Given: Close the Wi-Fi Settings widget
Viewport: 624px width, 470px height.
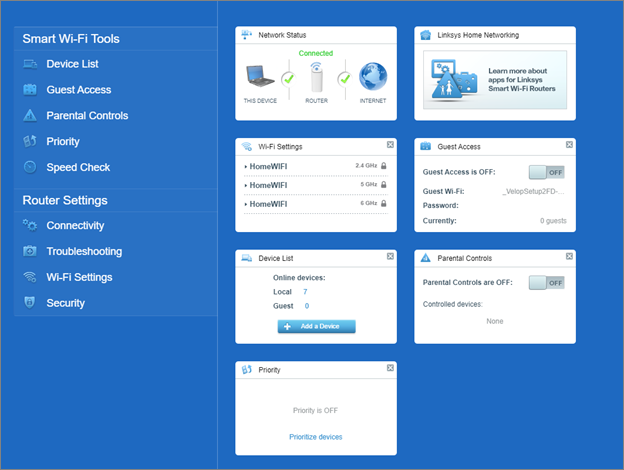Looking at the screenshot, I should [x=390, y=145].
